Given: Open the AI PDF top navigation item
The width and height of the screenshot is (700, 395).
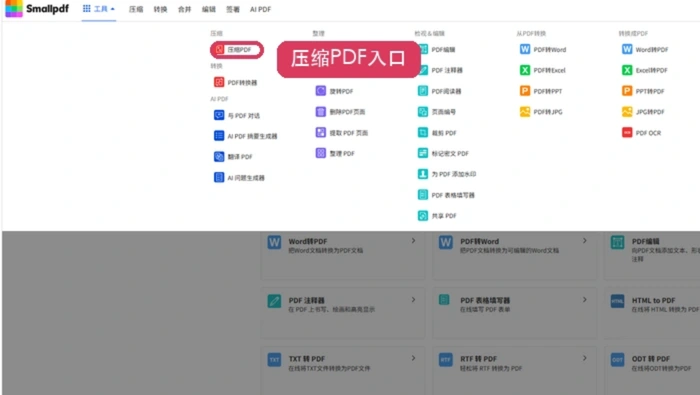Looking at the screenshot, I should tap(260, 9).
